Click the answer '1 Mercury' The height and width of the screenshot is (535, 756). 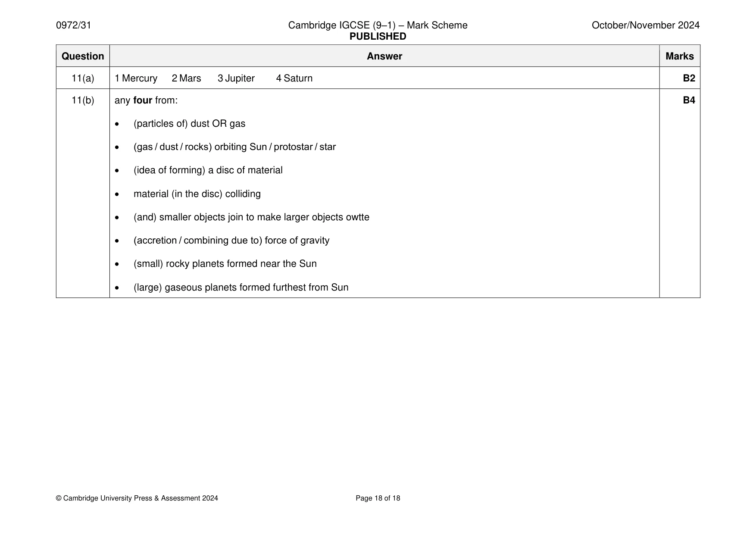136,78
